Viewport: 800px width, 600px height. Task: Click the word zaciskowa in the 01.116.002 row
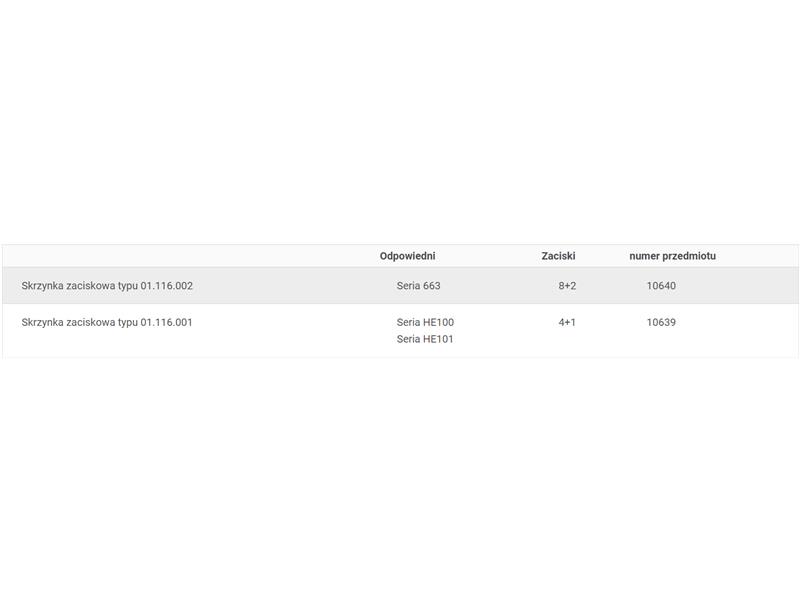[x=91, y=286]
